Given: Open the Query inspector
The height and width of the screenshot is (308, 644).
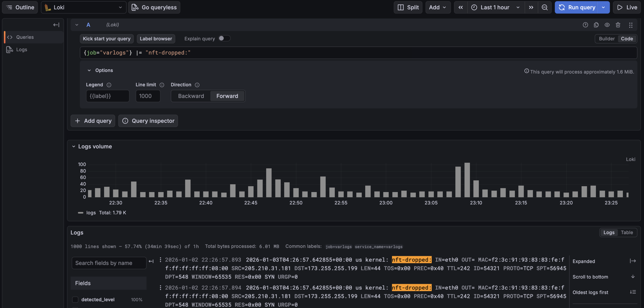Looking at the screenshot, I should click(x=148, y=121).
